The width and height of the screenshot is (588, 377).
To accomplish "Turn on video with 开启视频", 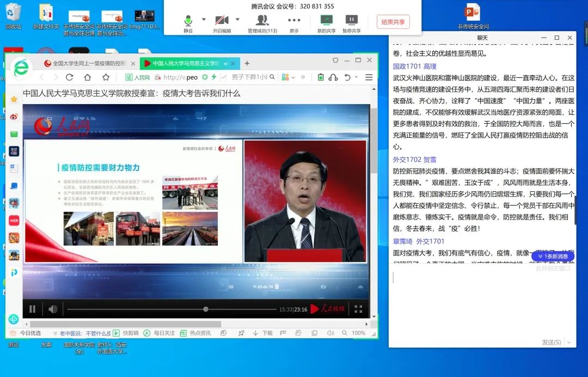I will click(x=222, y=21).
